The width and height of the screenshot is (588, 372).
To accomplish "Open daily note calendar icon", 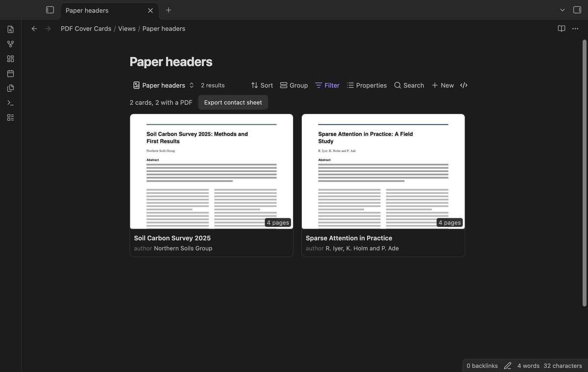I will click(x=10, y=73).
